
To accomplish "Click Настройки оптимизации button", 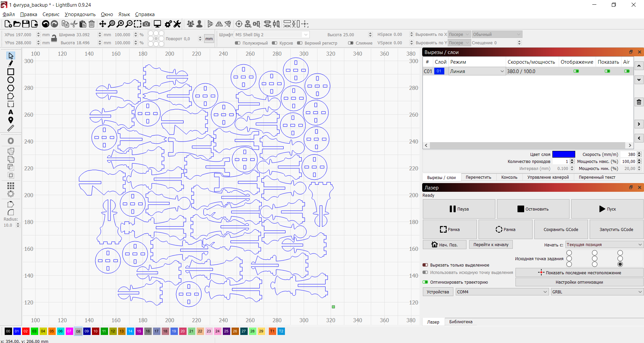I will pyautogui.click(x=579, y=282).
